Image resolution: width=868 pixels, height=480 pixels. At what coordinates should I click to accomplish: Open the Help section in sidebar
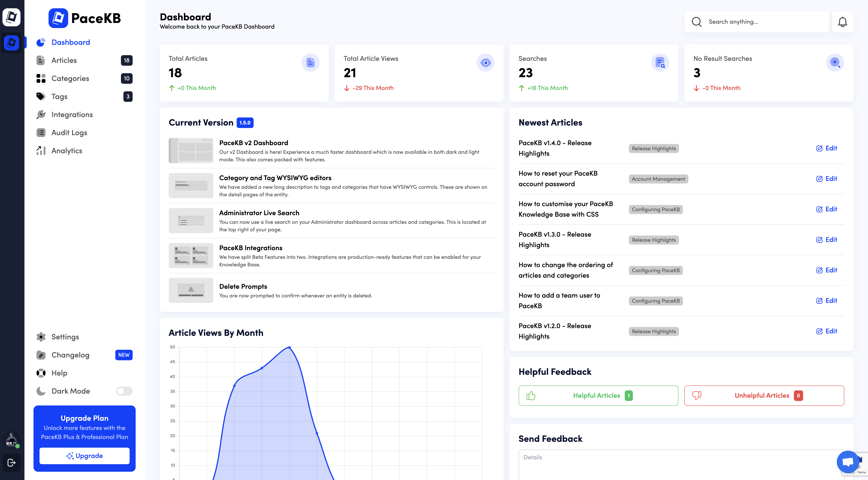tap(59, 373)
